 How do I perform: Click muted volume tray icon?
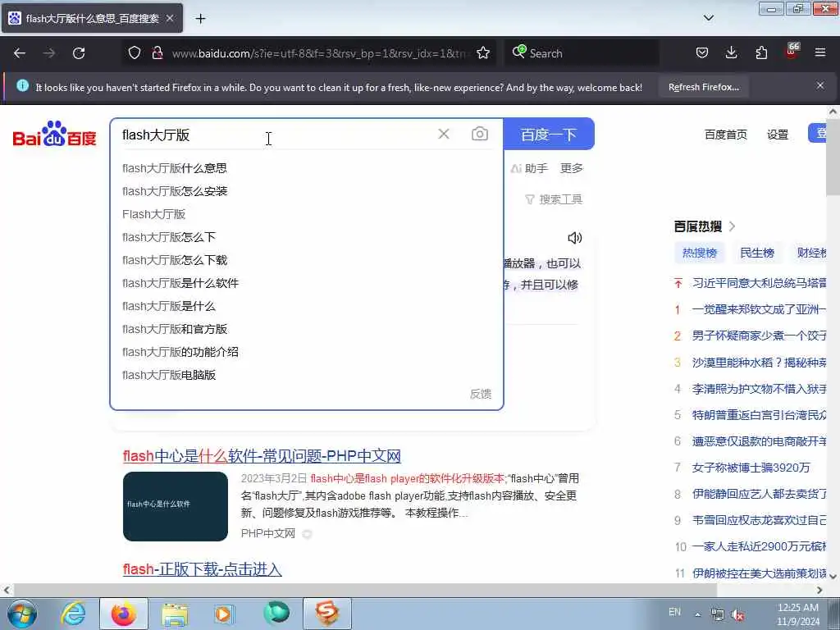point(737,614)
